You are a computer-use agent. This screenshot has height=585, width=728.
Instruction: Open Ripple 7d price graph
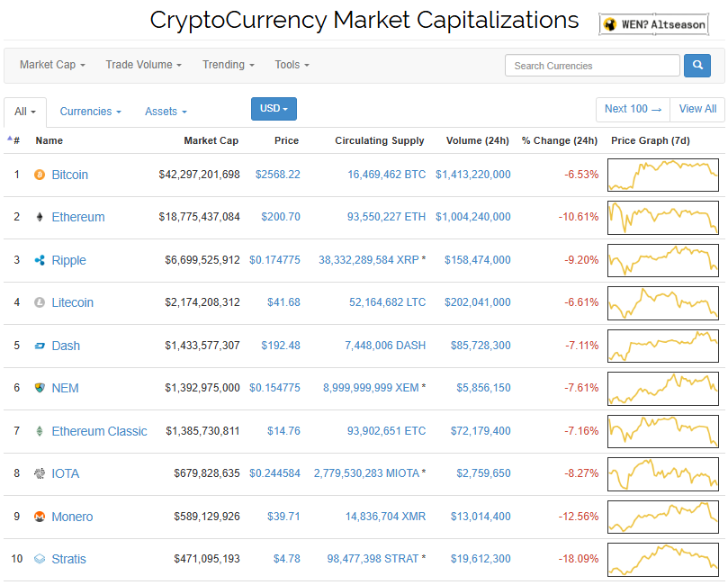[663, 260]
